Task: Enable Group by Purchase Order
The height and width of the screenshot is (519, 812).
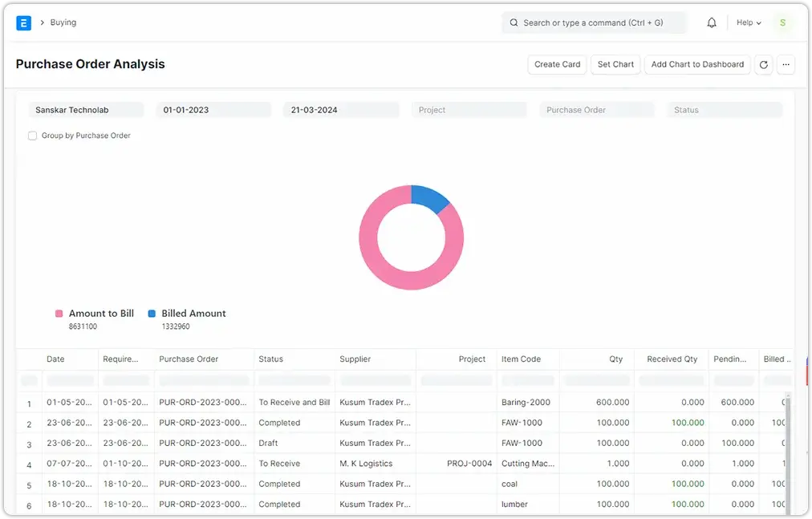Action: (32, 136)
